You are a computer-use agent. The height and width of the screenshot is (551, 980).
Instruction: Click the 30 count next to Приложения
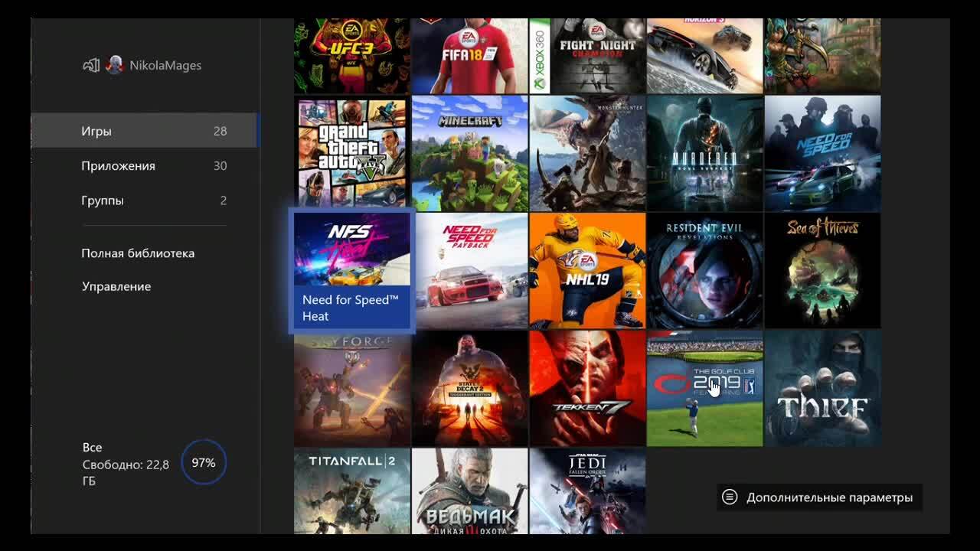[x=220, y=165]
